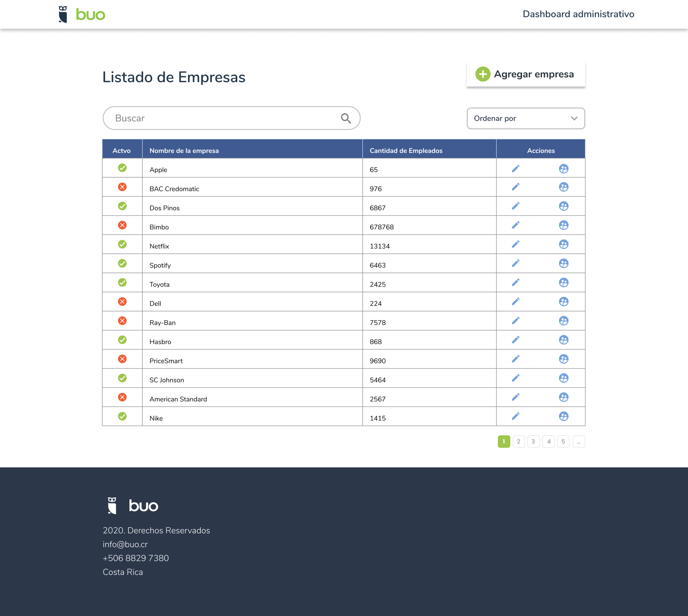688x616 pixels.
Task: Click the info@buo.cr email link
Action: coord(125,544)
